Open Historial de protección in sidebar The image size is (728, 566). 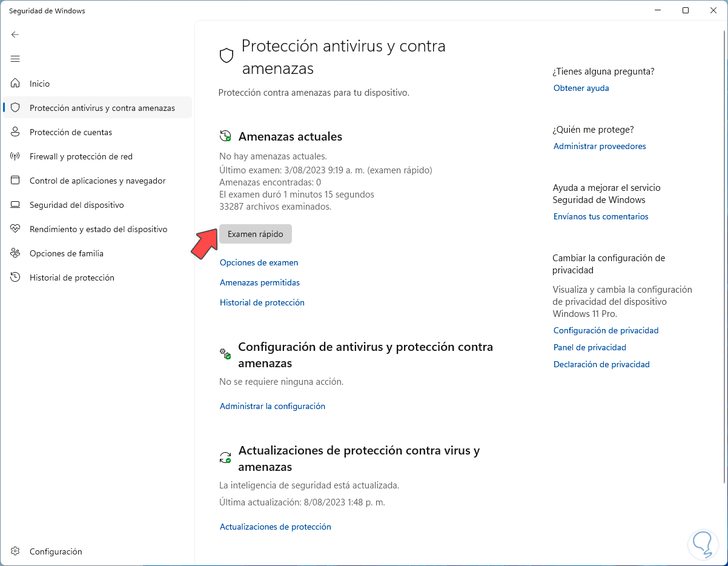[x=71, y=278]
